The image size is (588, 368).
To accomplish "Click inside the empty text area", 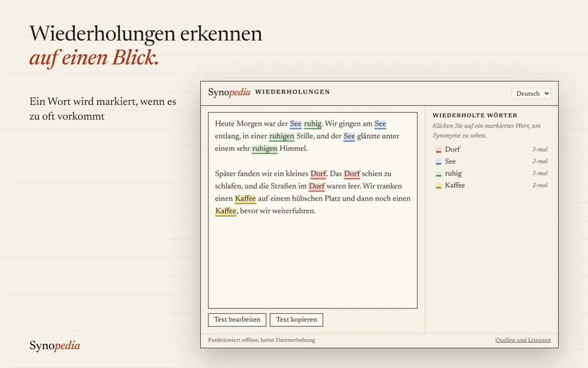I will [312, 263].
